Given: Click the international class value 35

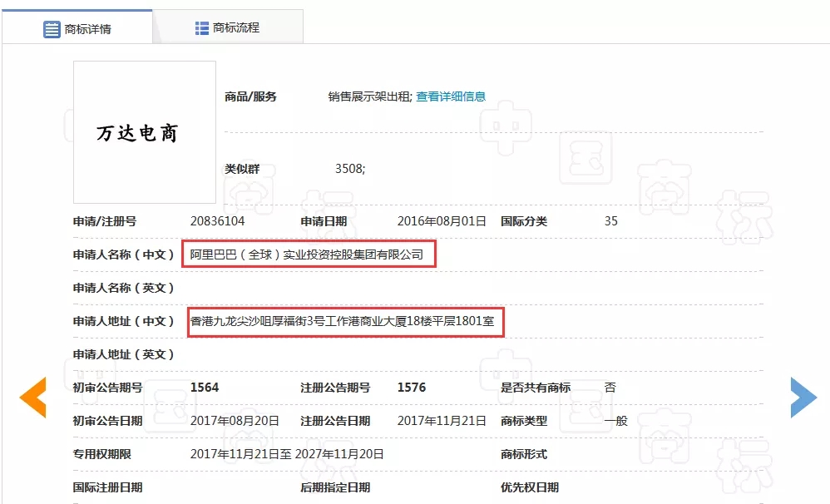Looking at the screenshot, I should 611,221.
